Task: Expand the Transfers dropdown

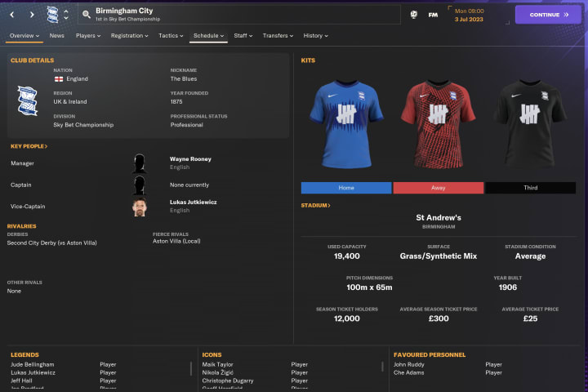Action: click(278, 36)
